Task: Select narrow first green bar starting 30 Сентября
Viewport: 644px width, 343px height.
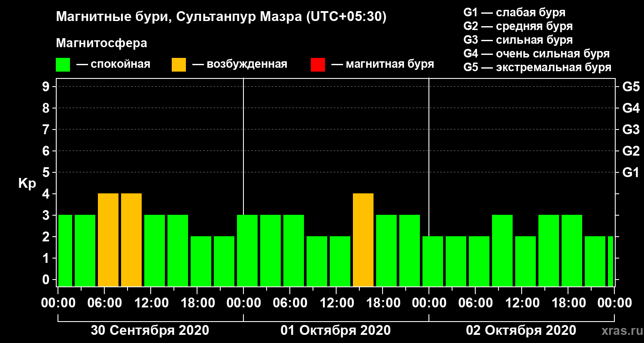Action: (65, 251)
